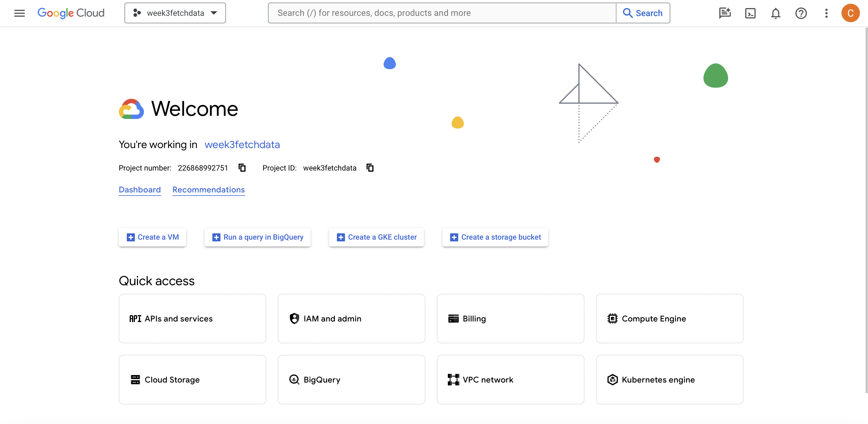This screenshot has width=868, height=424.
Task: Open the three-dot settings and utilities menu
Action: 826,13
